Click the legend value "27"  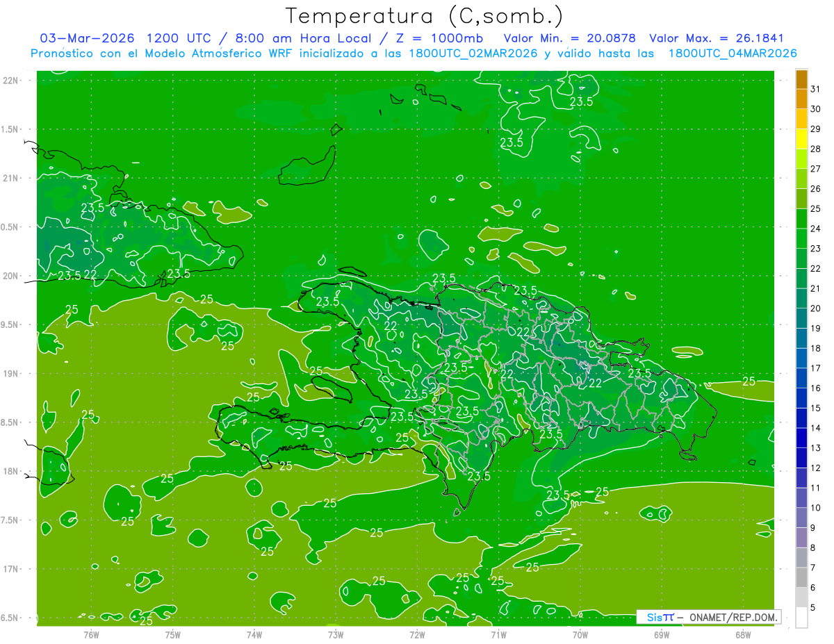tap(815, 169)
